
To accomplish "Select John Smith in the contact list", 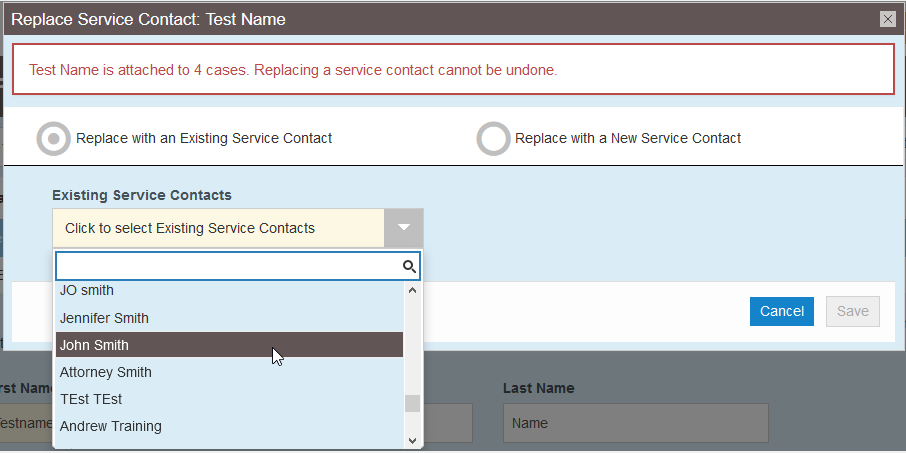I will coord(229,345).
